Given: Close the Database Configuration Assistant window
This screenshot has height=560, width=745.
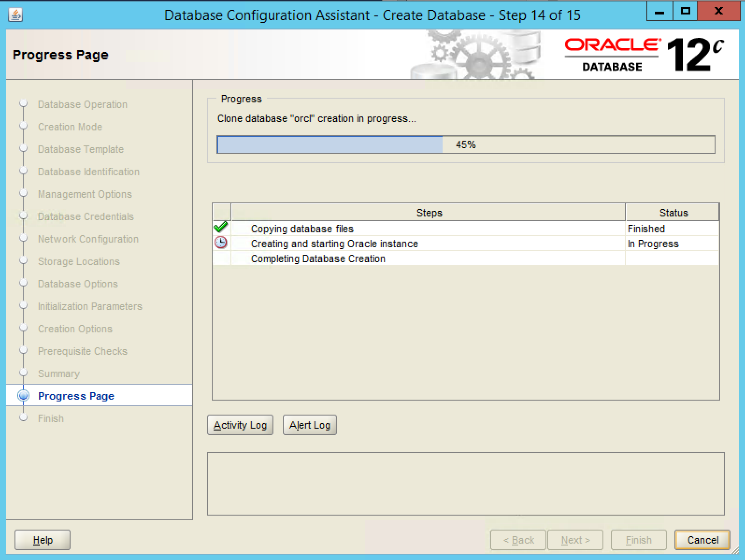Looking at the screenshot, I should click(x=718, y=11).
